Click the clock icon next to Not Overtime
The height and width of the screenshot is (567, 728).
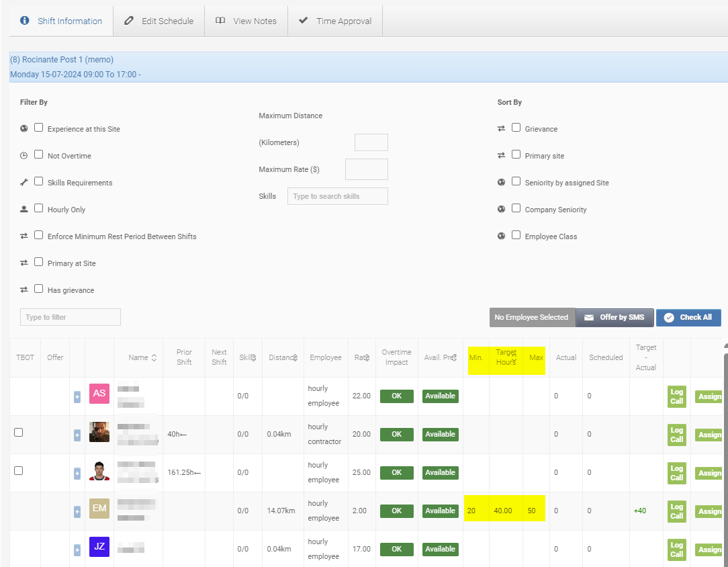click(x=23, y=154)
